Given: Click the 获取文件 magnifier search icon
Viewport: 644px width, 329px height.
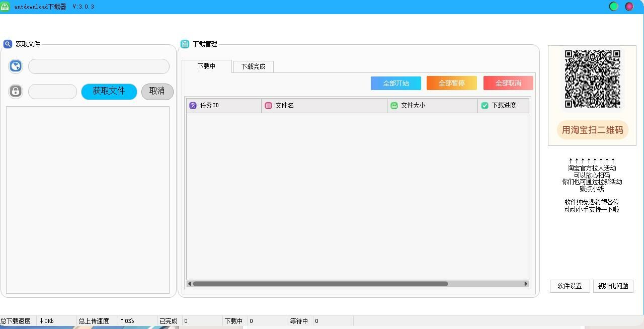Looking at the screenshot, I should (x=8, y=44).
